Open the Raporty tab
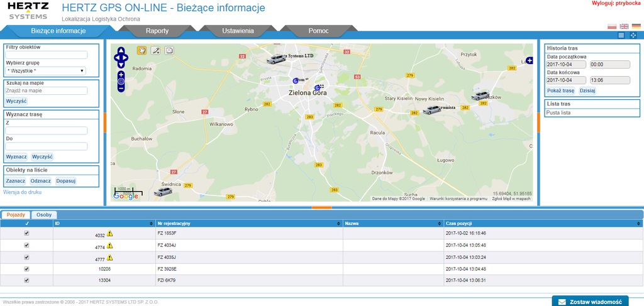Screen dimensions: 644x306 [157, 31]
